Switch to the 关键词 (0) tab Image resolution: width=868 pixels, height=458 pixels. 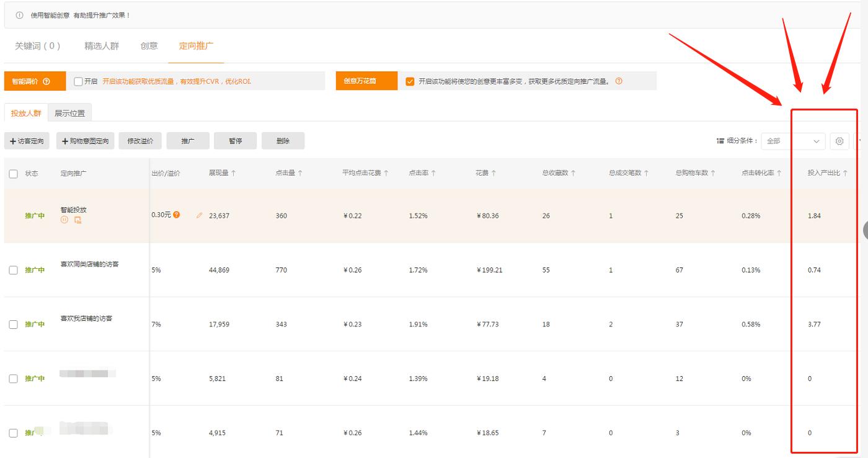point(38,46)
